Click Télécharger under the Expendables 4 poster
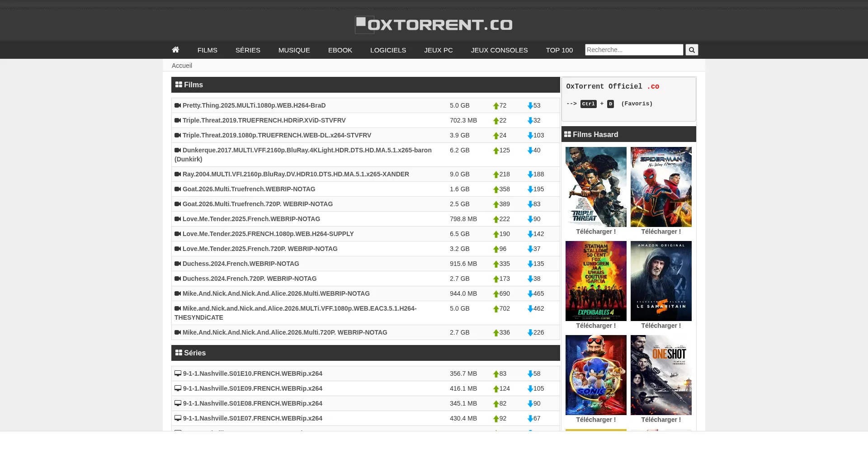This screenshot has width=868, height=449. point(596,326)
